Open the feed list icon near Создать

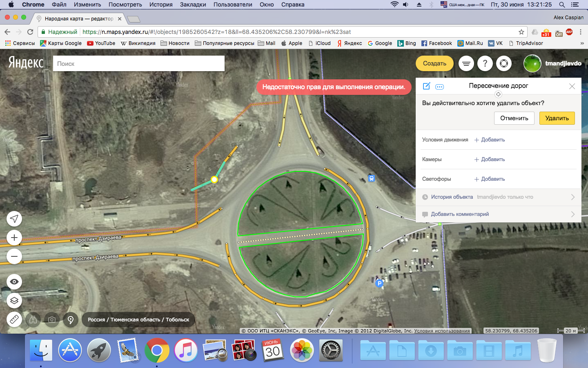466,63
